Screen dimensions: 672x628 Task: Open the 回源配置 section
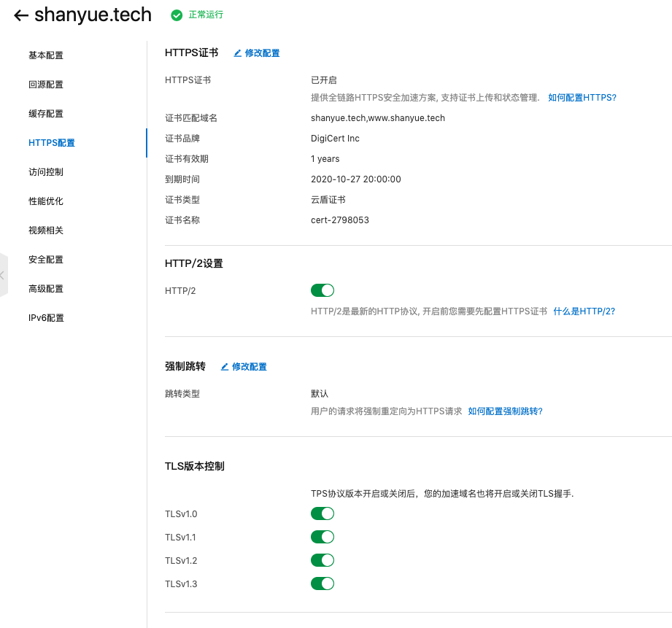click(47, 84)
